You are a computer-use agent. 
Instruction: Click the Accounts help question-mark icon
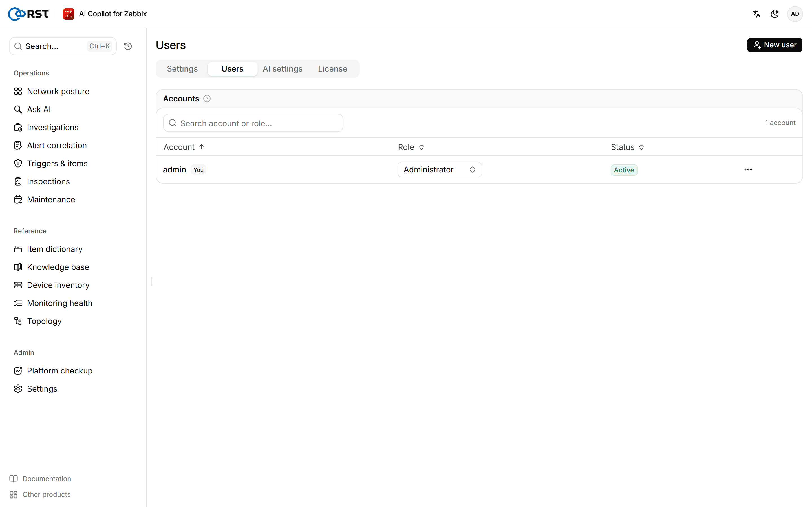207,99
